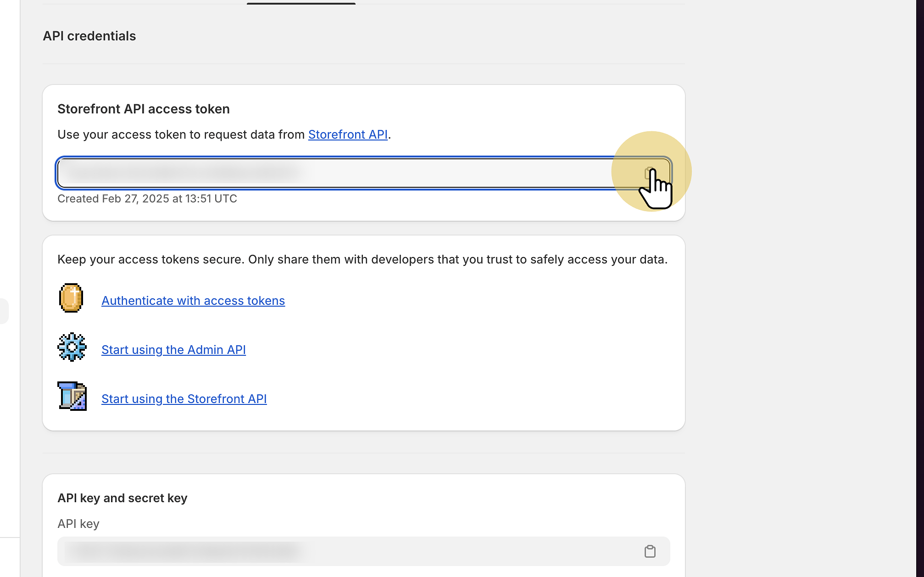
Task: Click the API key field label
Action: (78, 524)
